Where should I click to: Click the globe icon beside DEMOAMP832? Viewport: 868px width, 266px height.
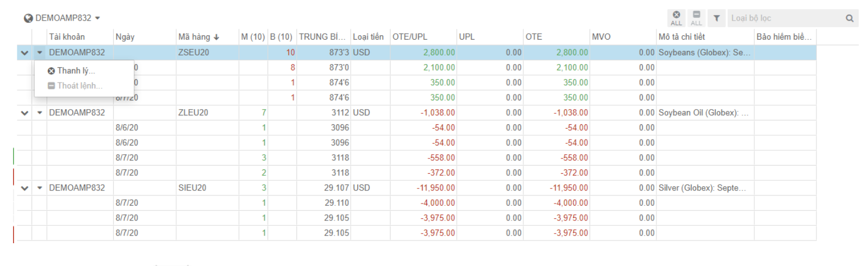[x=28, y=18]
